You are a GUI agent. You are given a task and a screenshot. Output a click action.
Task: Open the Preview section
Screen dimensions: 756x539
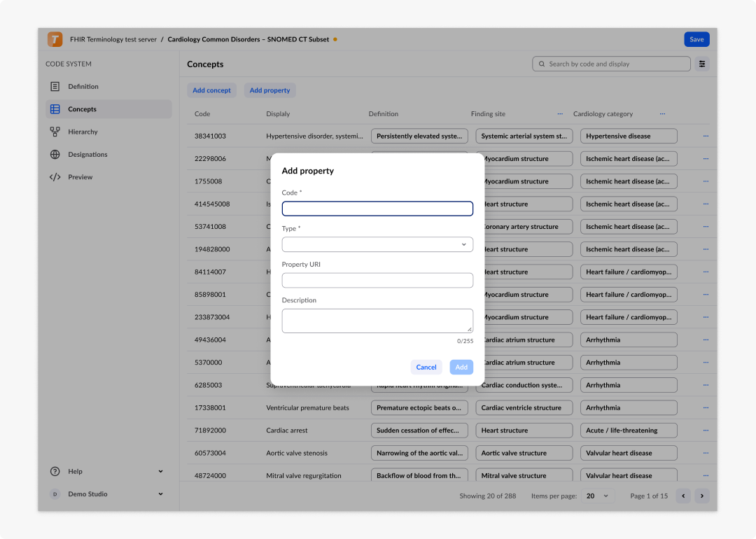108,177
